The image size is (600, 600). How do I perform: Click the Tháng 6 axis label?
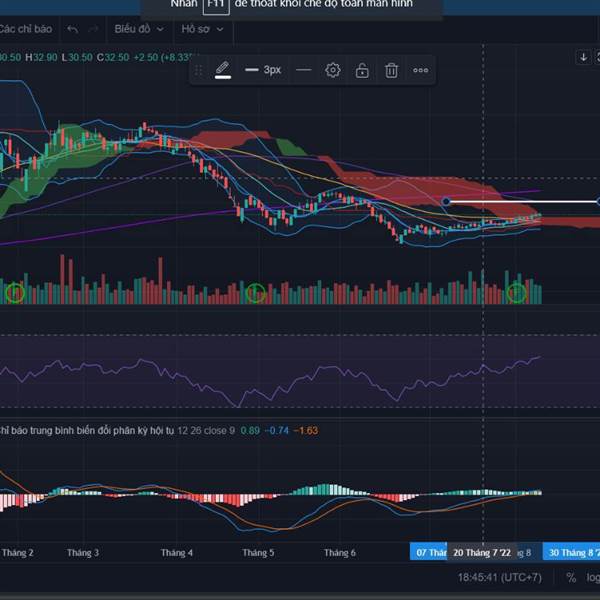click(340, 553)
